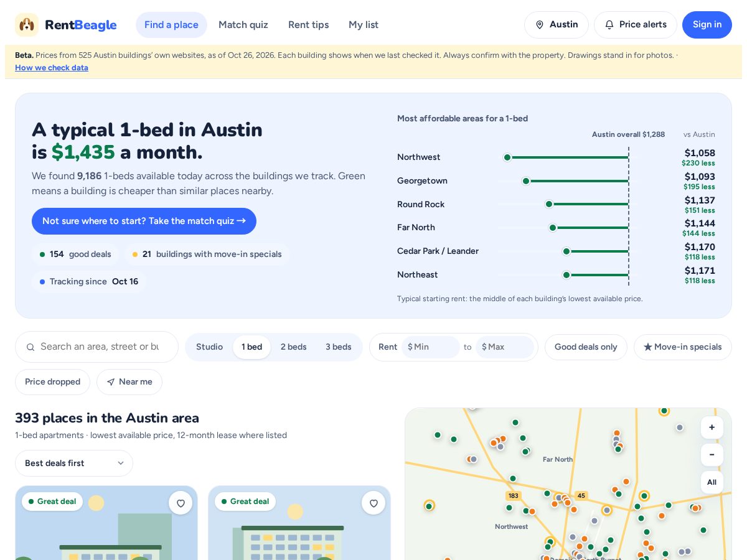Click the Georgetown bar dot
Screen dimensions: 747x560
pos(526,181)
